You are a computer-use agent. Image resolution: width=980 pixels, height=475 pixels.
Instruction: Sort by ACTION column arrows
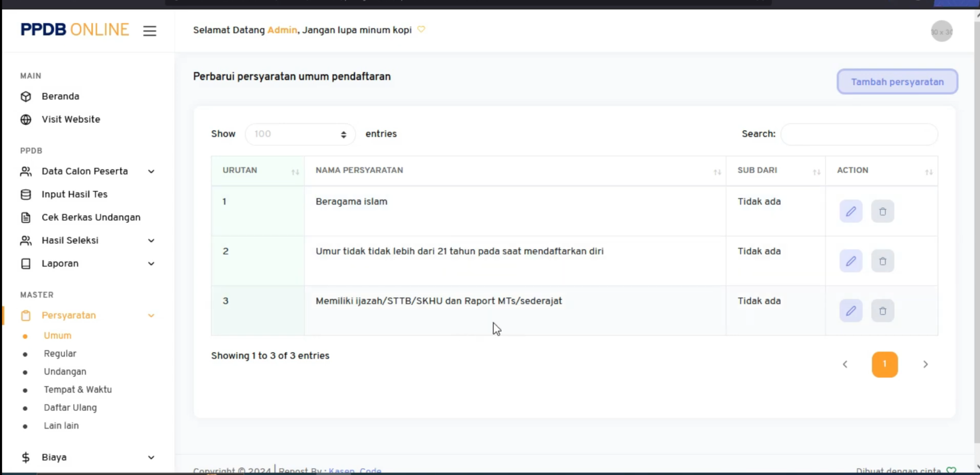point(929,172)
